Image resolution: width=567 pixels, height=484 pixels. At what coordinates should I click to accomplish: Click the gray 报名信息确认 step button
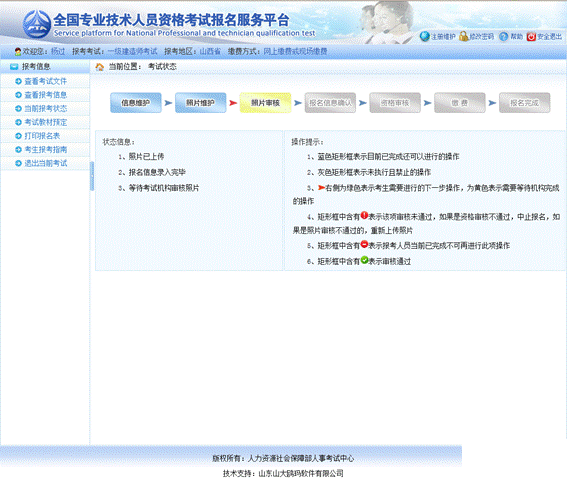click(x=330, y=103)
